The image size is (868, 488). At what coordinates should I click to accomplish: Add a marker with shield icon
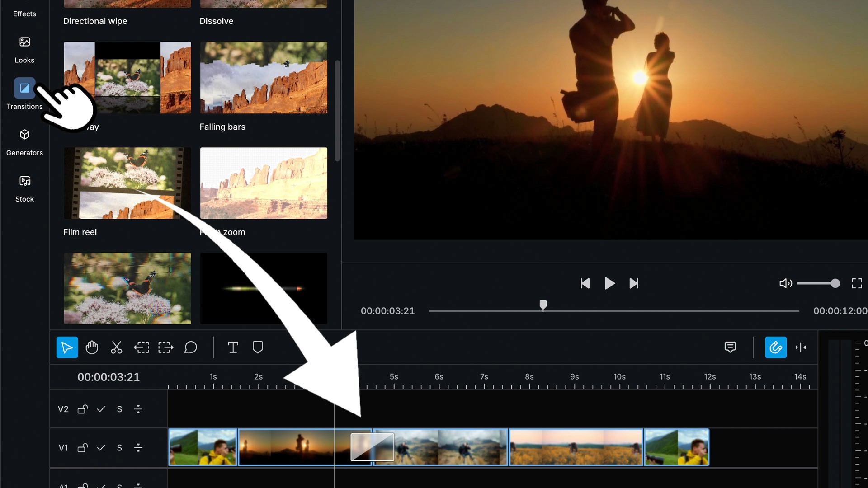point(258,347)
